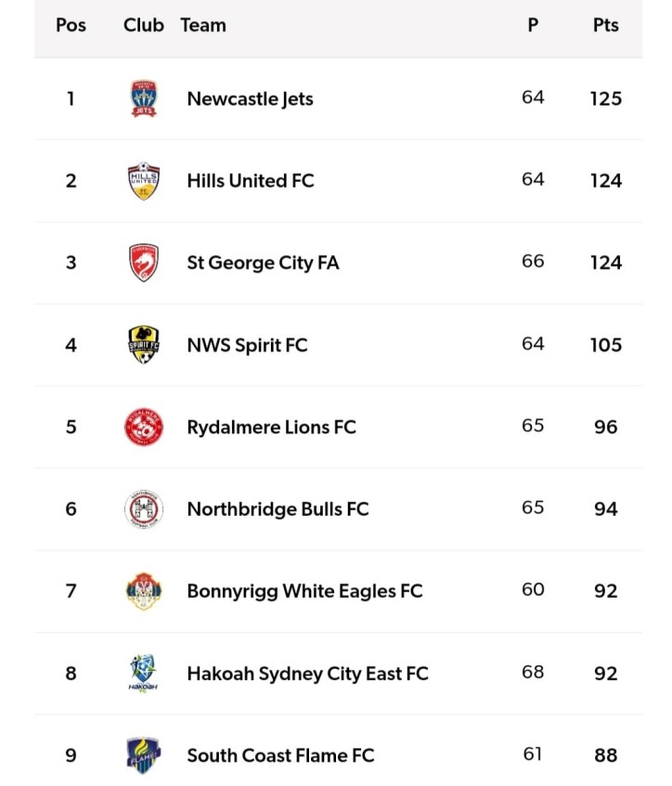Image resolution: width=672 pixels, height=786 pixels.
Task: Click the Bonnyrigg White Eagles FC logo
Action: click(x=144, y=591)
